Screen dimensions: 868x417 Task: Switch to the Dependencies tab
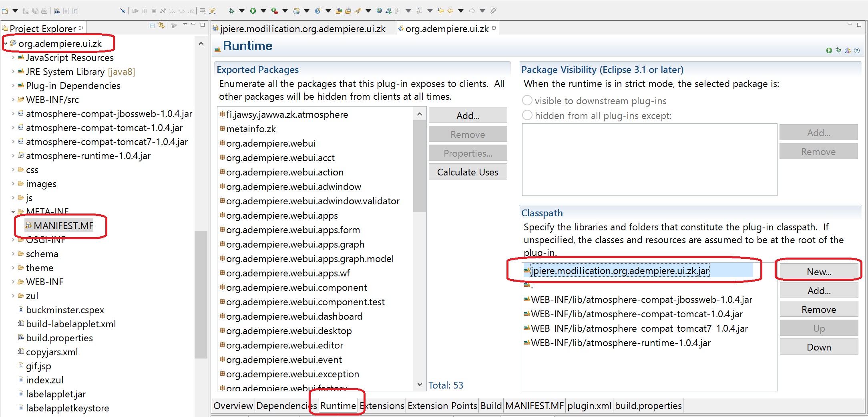click(x=286, y=406)
